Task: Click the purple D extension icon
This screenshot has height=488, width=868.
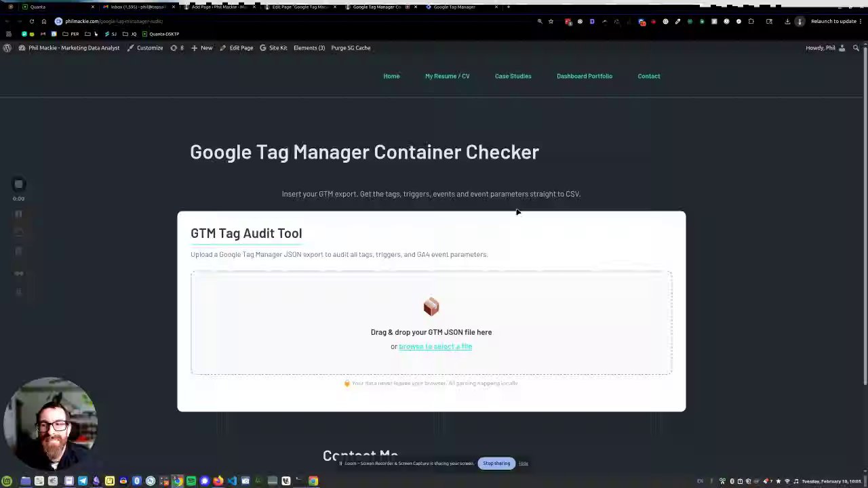Action: pos(592,21)
